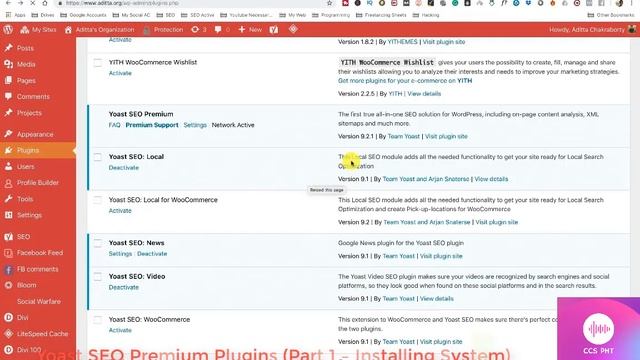Open Aditta's Organization site menu

(99, 29)
